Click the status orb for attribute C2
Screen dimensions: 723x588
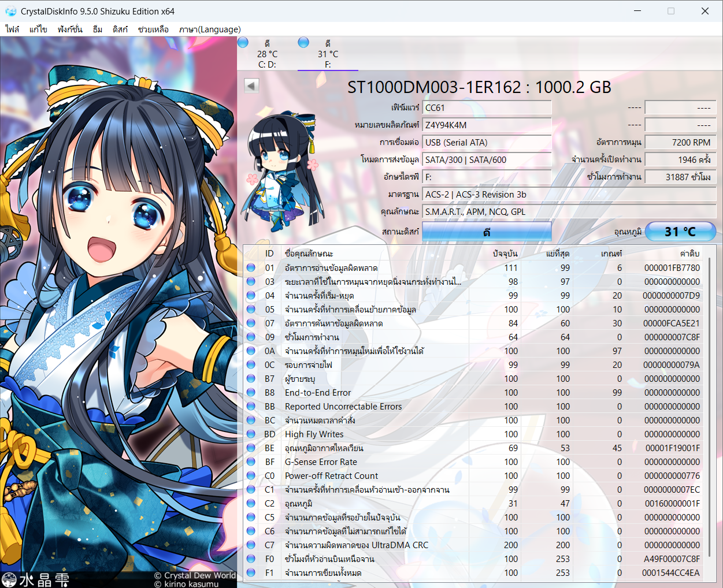click(x=251, y=503)
